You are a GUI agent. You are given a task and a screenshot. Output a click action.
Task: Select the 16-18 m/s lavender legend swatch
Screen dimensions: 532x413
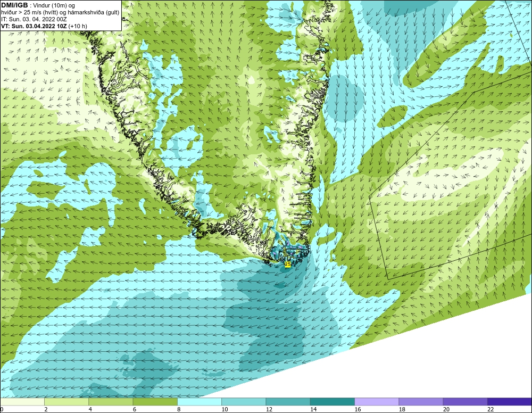(x=377, y=402)
